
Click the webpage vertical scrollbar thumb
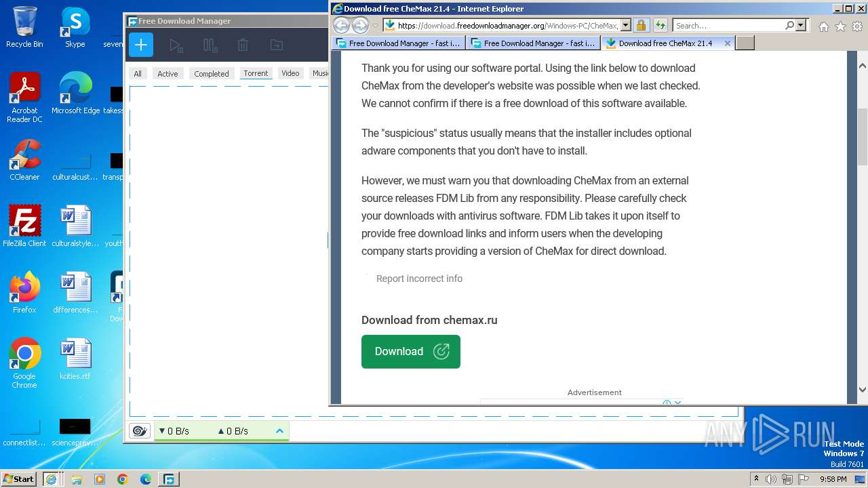[863, 136]
